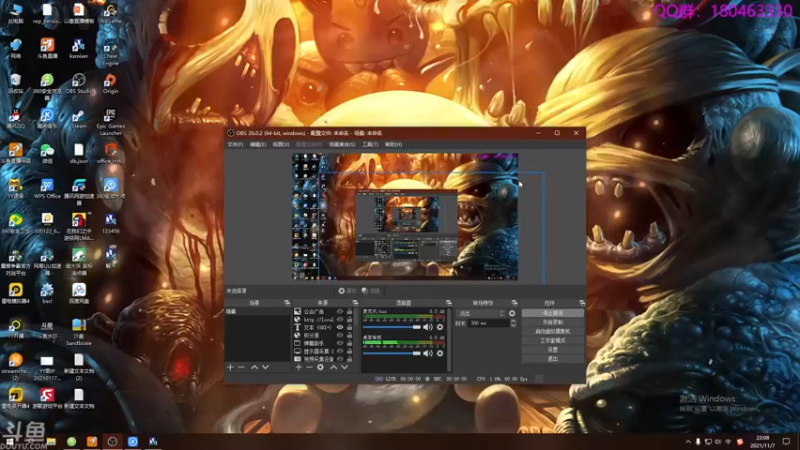Open db.json file on desktop
The height and width of the screenshot is (450, 800).
coord(79,153)
